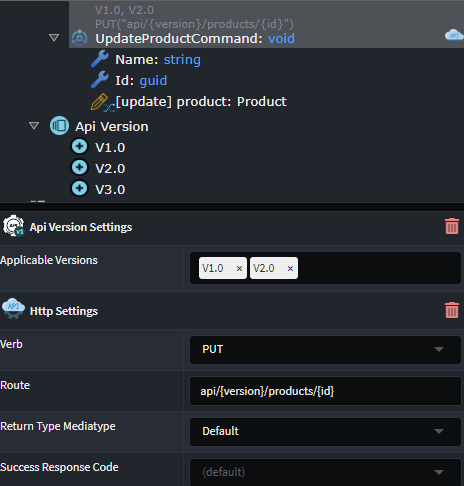Click the wrench icon beside Name

click(100, 59)
